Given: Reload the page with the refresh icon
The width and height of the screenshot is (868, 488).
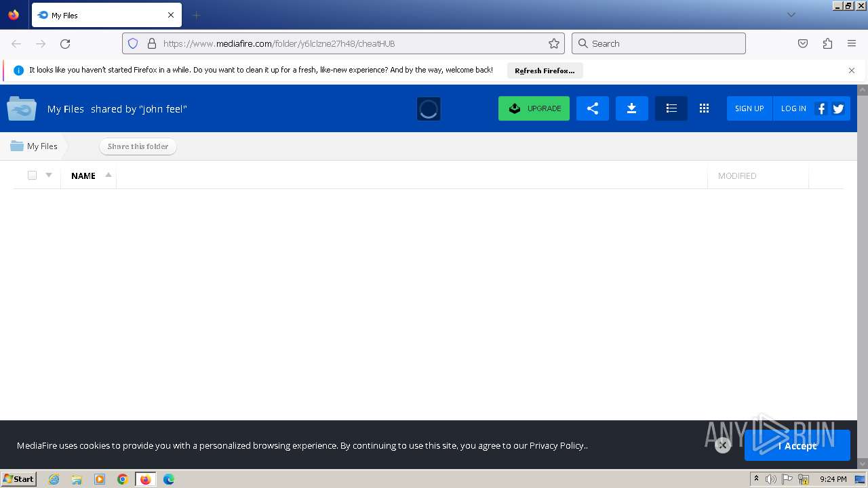Looking at the screenshot, I should click(x=65, y=43).
